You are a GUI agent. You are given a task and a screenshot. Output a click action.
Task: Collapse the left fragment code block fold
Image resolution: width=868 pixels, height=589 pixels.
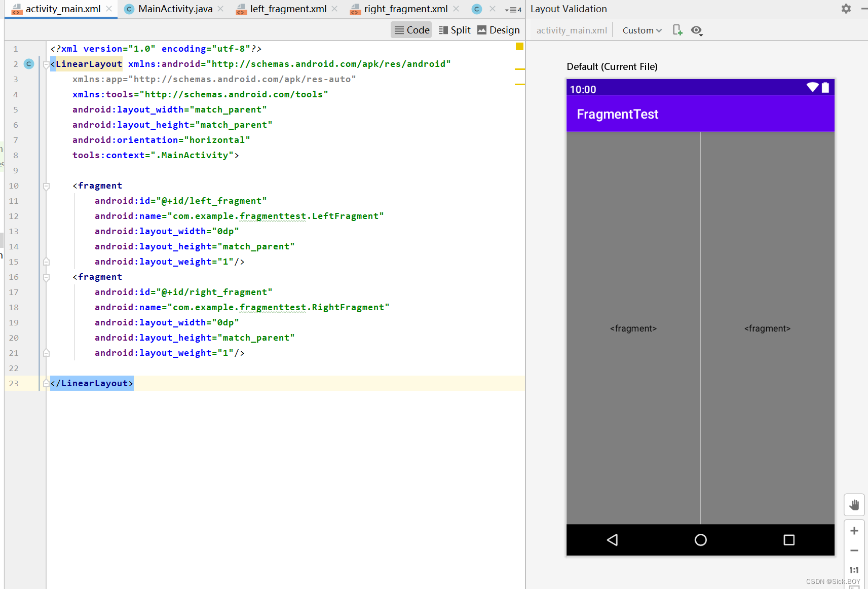[x=46, y=186]
